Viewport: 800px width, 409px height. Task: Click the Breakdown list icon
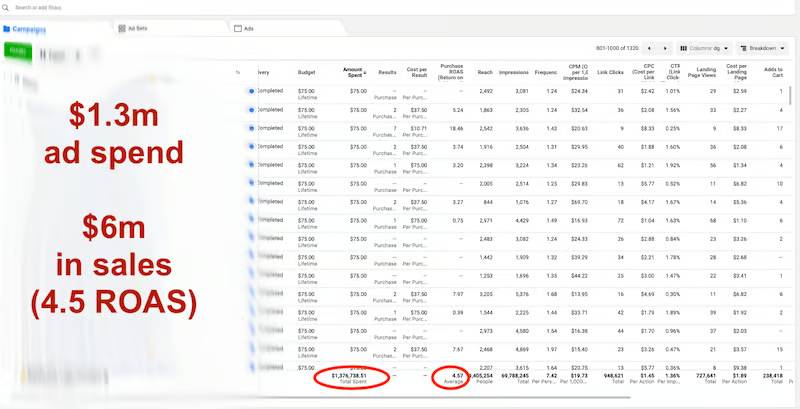click(x=743, y=47)
